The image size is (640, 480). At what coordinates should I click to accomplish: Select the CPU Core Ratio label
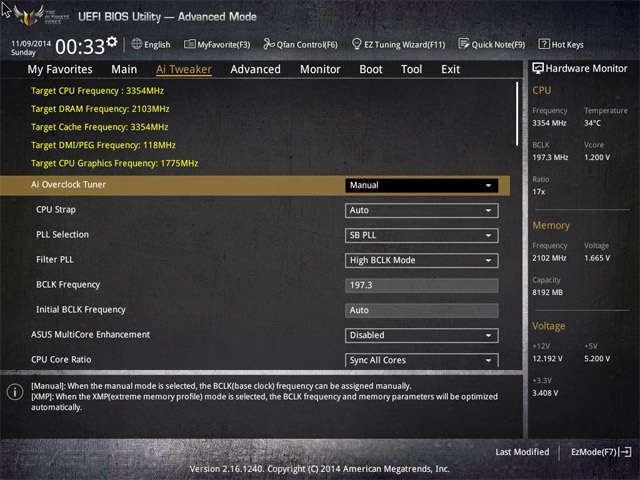(61, 360)
